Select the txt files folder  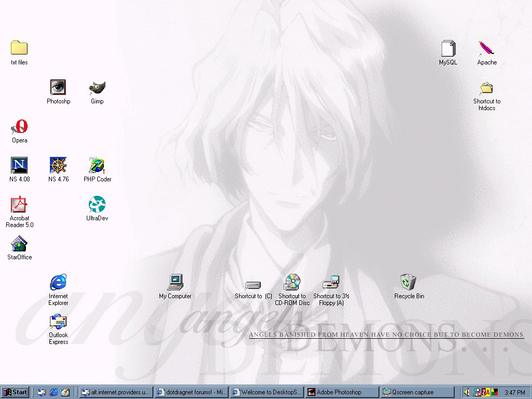(x=19, y=48)
